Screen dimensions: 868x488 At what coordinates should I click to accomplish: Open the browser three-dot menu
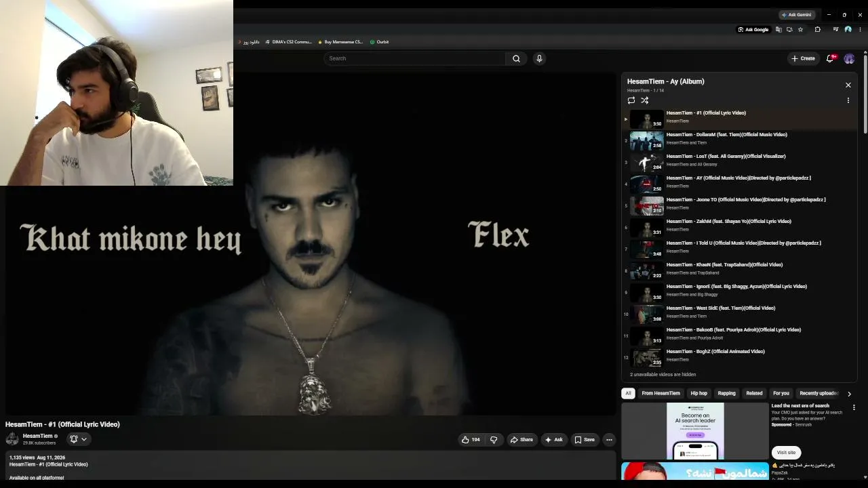859,30
